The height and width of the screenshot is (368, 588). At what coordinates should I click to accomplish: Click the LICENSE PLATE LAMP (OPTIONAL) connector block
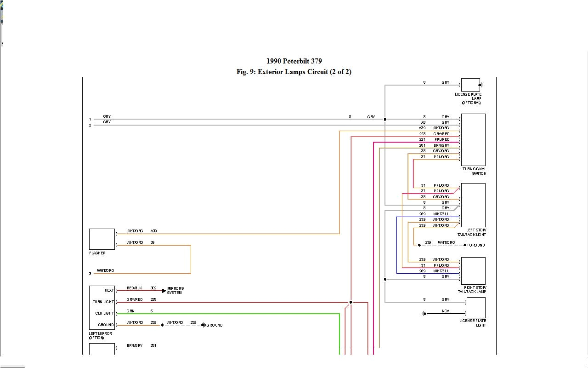click(x=471, y=84)
